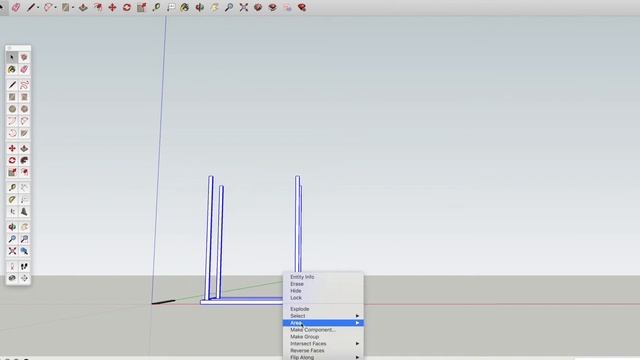The image size is (640, 360).
Task: Select the Protractor tool in the left palette
Action: [x=12, y=200]
